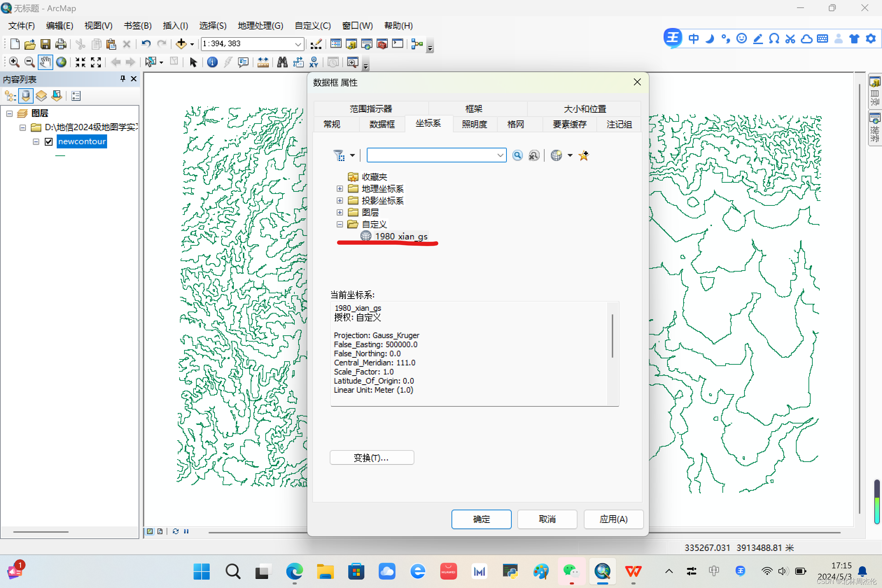The height and width of the screenshot is (588, 882).
Task: Click the Add To Favorites star icon
Action: click(583, 155)
